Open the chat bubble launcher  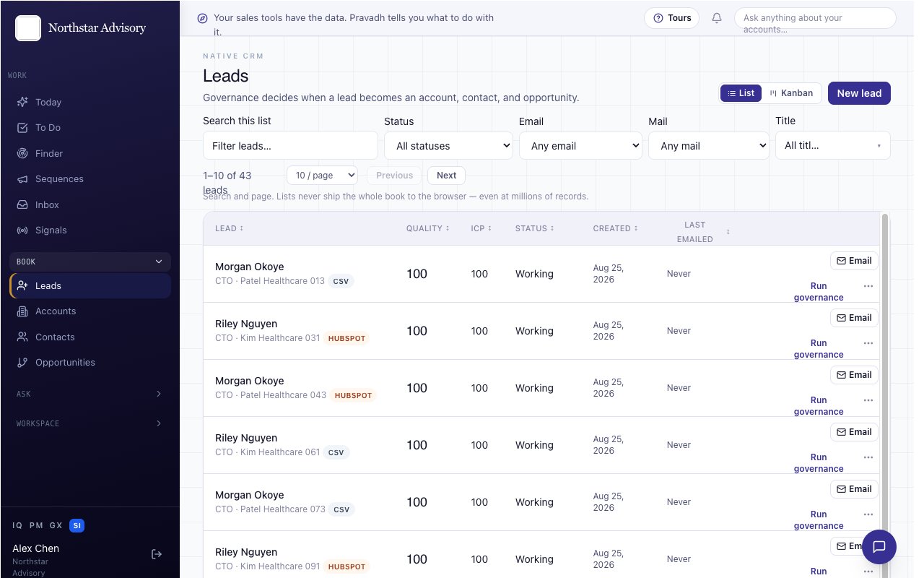pos(879,546)
